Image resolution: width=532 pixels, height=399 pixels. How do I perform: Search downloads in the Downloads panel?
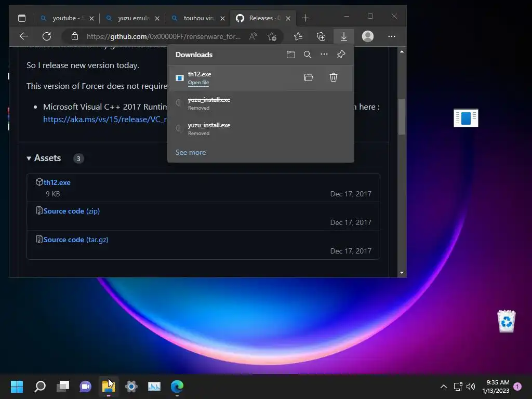pos(308,55)
